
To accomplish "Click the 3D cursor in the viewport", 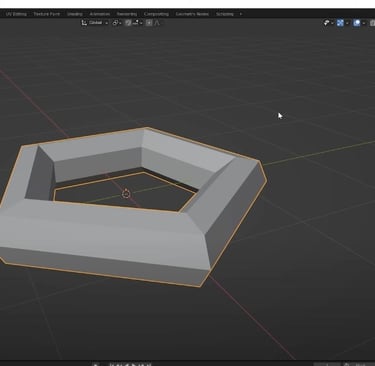I will point(126,194).
